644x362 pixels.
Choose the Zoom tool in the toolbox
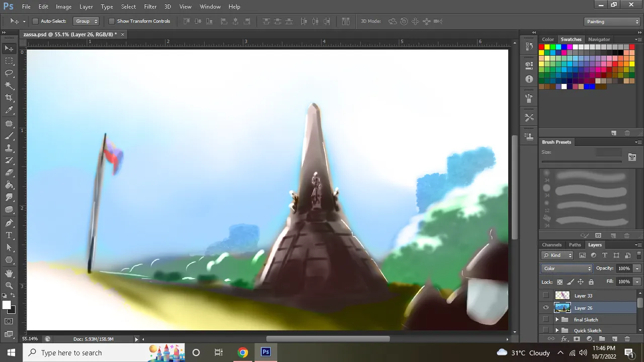point(9,285)
